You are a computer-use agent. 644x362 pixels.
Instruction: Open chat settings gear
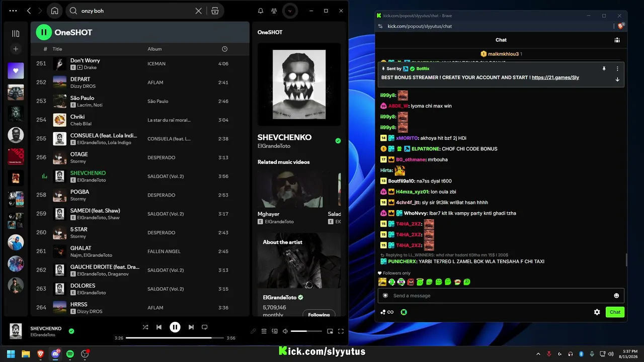[597, 312]
